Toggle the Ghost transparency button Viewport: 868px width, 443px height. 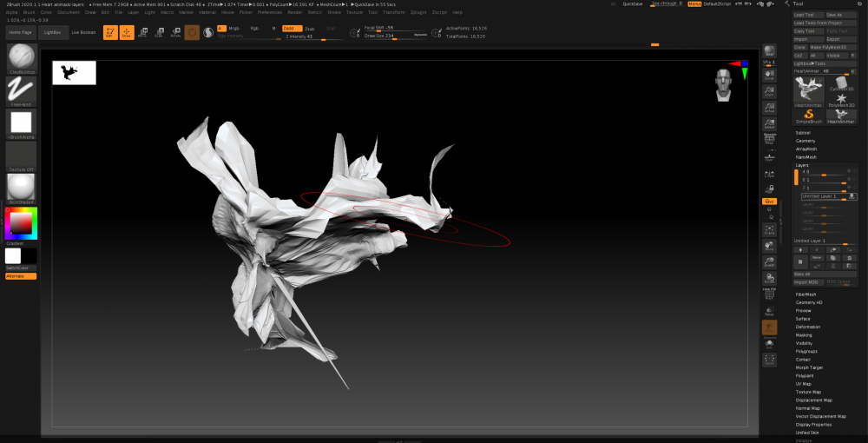(x=769, y=327)
